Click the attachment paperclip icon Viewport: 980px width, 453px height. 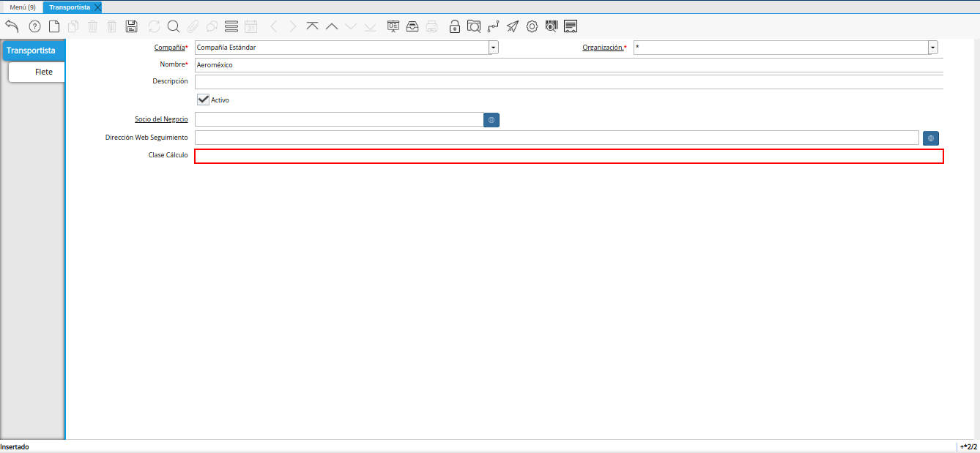point(193,26)
